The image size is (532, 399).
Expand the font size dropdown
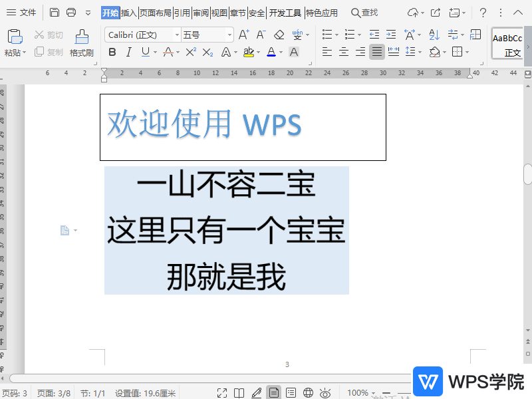pos(229,34)
